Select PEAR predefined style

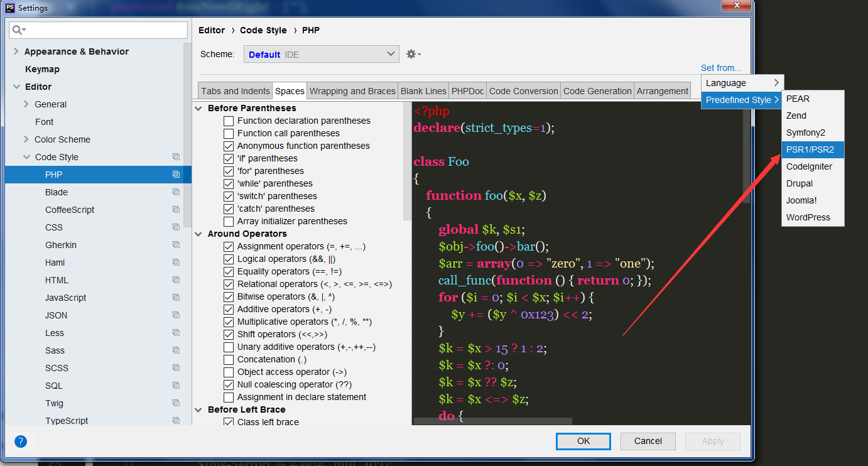pos(813,99)
